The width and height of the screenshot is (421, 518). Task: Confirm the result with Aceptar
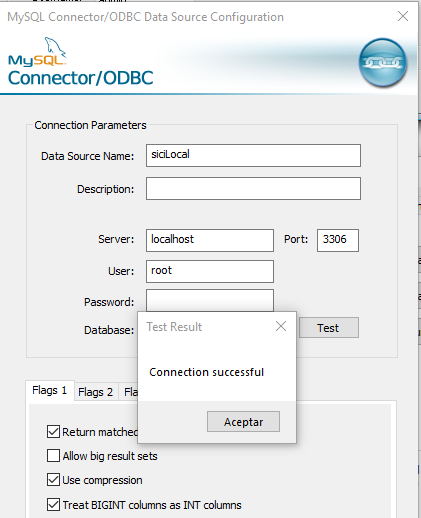pyautogui.click(x=243, y=422)
